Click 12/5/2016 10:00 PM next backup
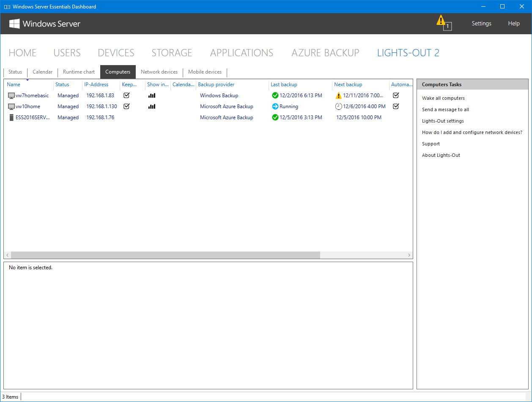The height and width of the screenshot is (402, 532). 359,118
